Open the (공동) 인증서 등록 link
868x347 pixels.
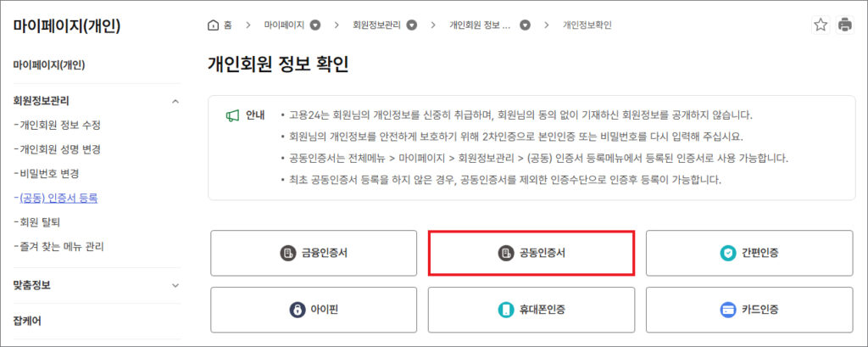click(x=58, y=199)
